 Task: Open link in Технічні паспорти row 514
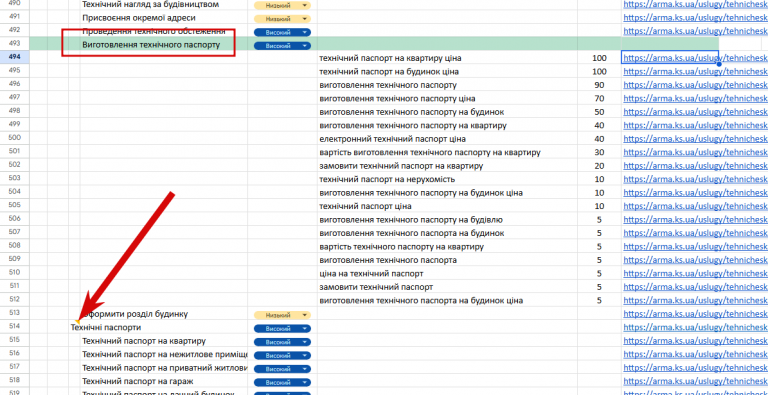(695, 327)
